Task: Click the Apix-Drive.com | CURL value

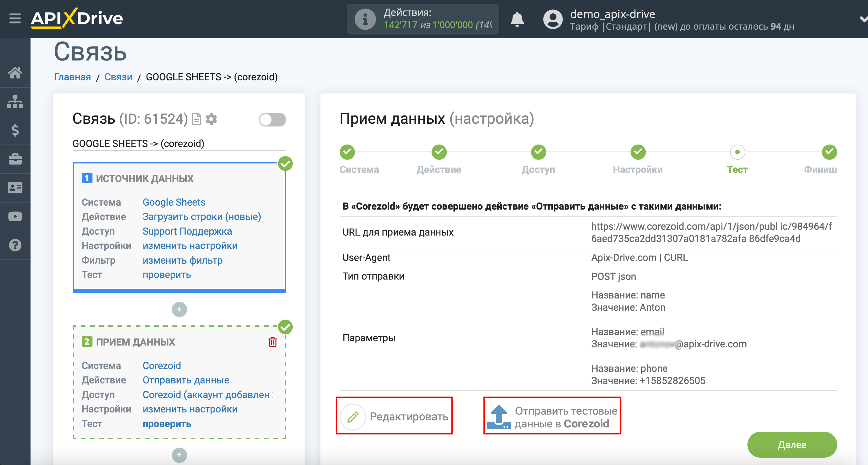Action: point(639,257)
